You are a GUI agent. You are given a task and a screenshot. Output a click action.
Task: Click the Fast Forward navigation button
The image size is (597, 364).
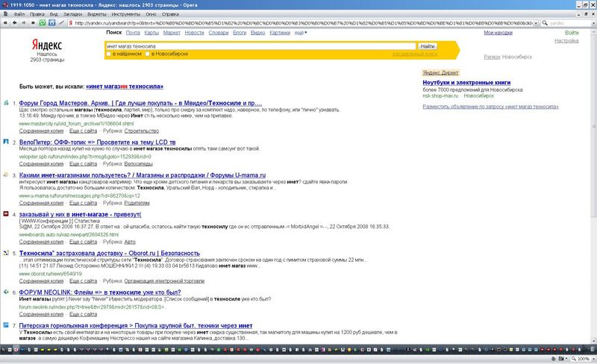(x=33, y=23)
